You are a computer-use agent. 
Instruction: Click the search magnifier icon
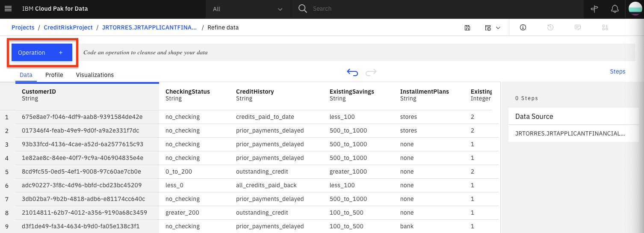302,9
